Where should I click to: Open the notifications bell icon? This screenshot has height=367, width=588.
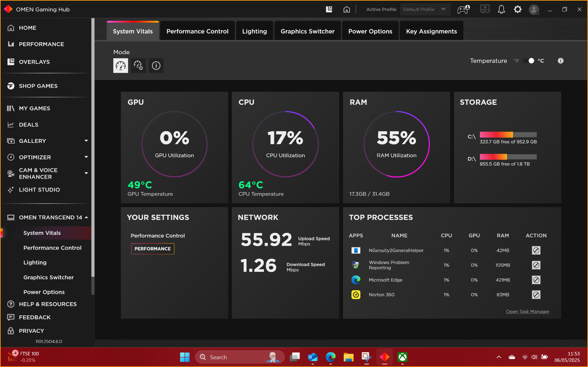[x=501, y=10]
